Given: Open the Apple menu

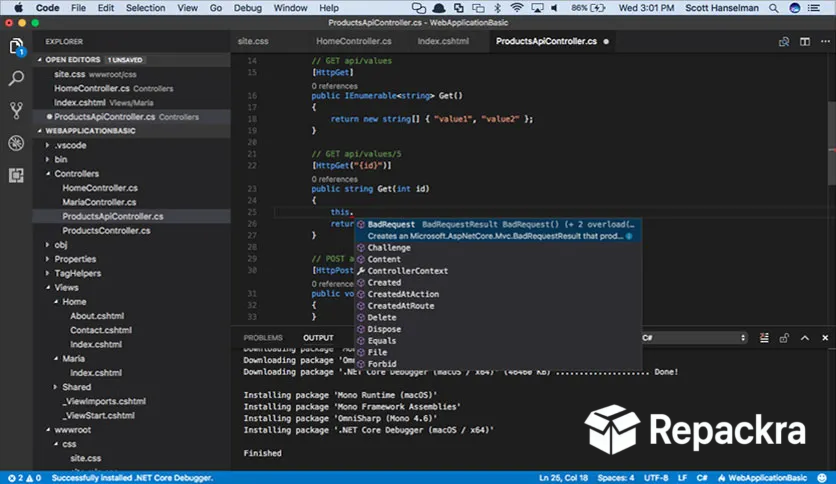Looking at the screenshot, I should tap(18, 8).
